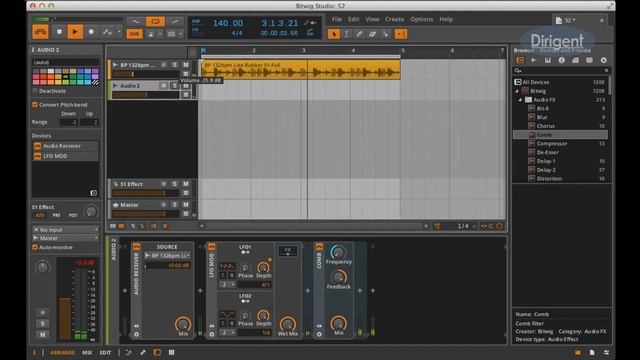Toggle the LFO MOD device power icon
640x360 pixels.
click(211, 247)
